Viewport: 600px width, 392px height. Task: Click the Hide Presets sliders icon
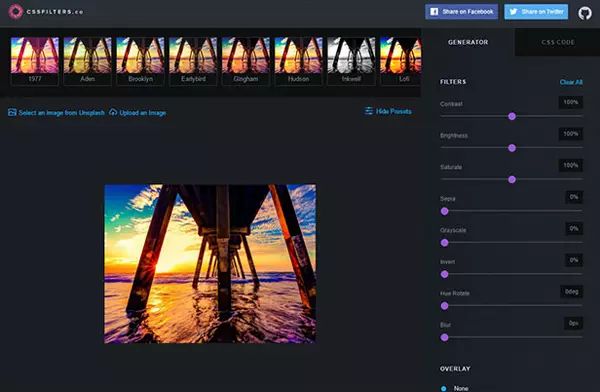coord(369,111)
